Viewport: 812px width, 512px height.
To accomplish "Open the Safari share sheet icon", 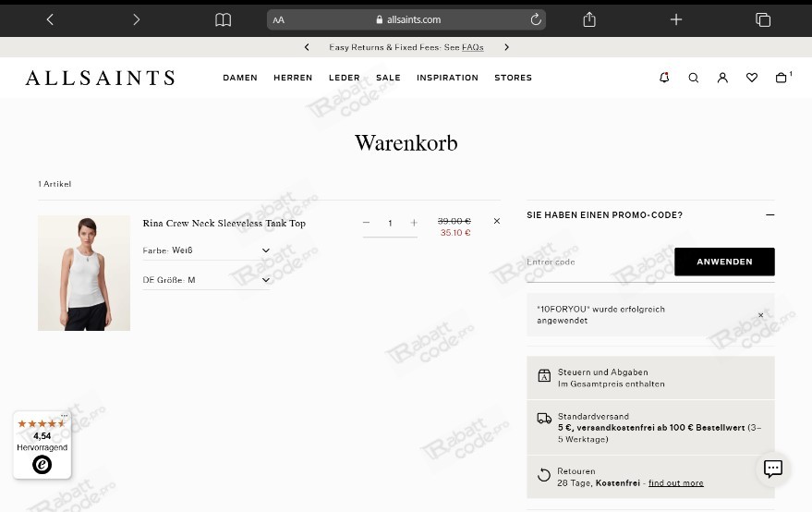I will pyautogui.click(x=589, y=19).
